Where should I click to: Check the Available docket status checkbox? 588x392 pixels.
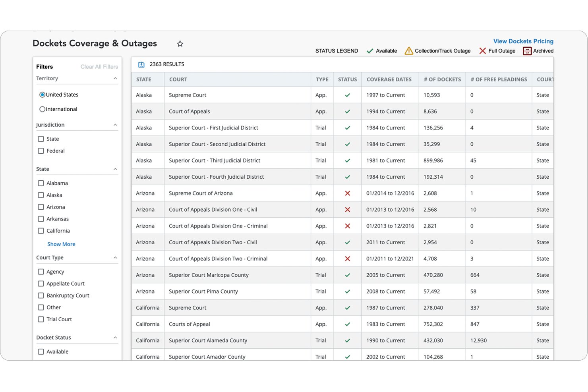point(41,351)
